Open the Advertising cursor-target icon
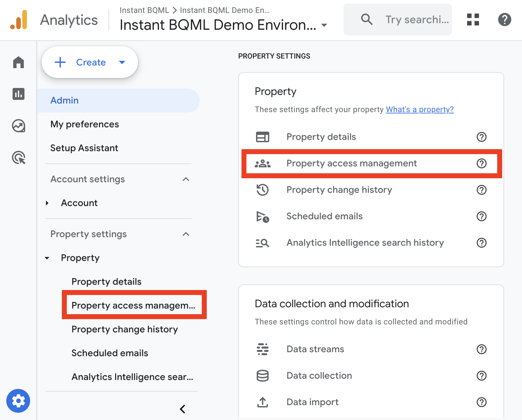 [x=19, y=157]
